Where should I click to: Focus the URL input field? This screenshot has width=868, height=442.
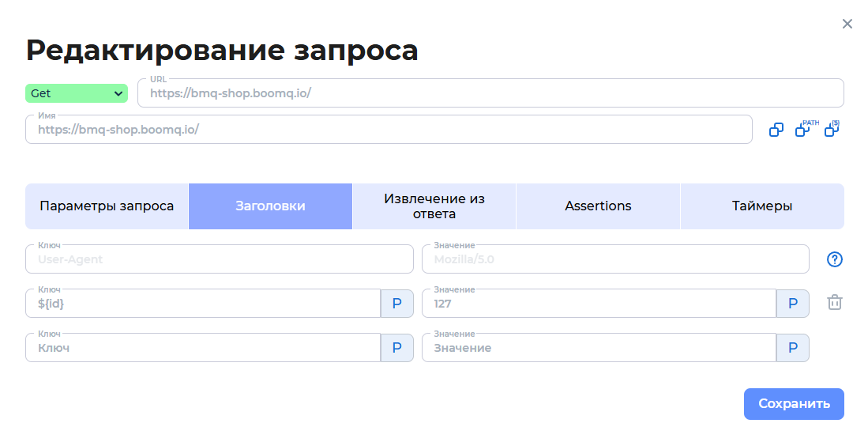[x=490, y=93]
